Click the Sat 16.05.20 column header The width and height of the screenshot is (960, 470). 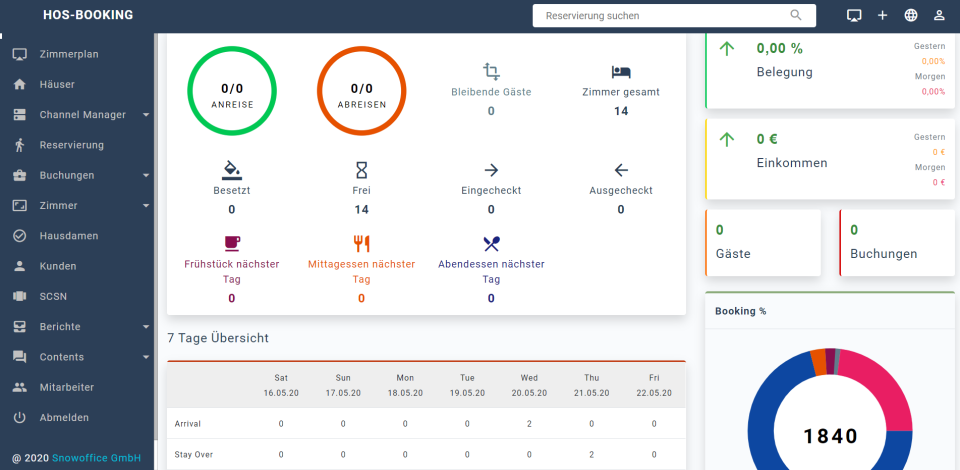tap(281, 385)
